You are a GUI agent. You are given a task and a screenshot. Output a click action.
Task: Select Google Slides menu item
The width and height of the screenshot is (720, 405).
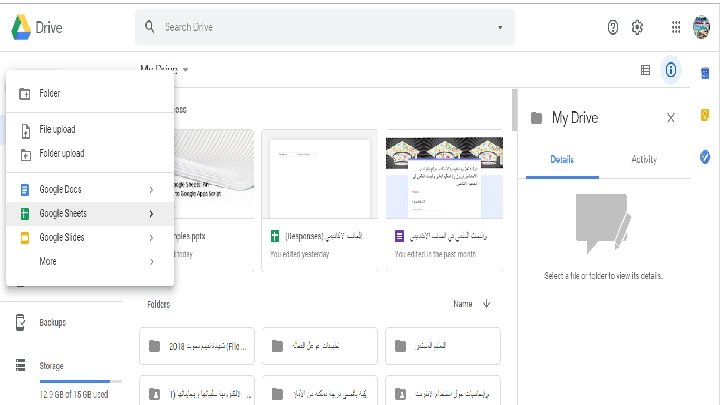point(90,237)
